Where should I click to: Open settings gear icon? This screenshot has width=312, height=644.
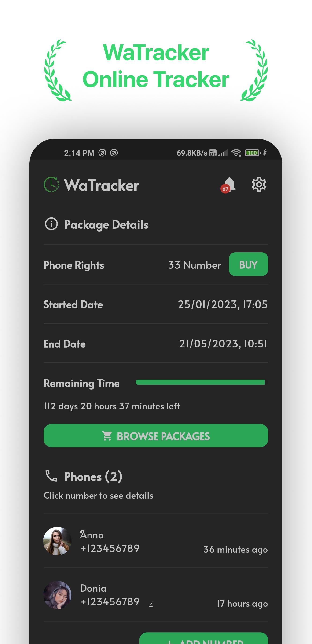tap(259, 185)
